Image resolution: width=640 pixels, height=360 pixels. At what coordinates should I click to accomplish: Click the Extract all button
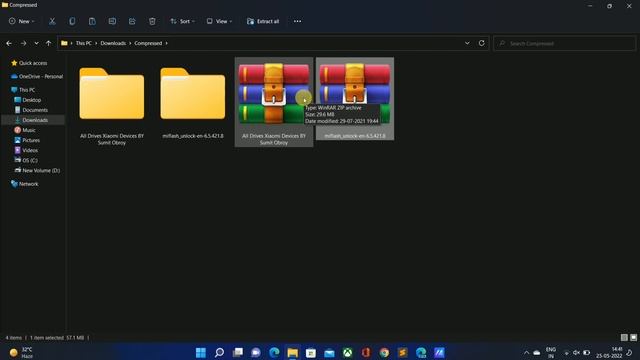tap(263, 21)
